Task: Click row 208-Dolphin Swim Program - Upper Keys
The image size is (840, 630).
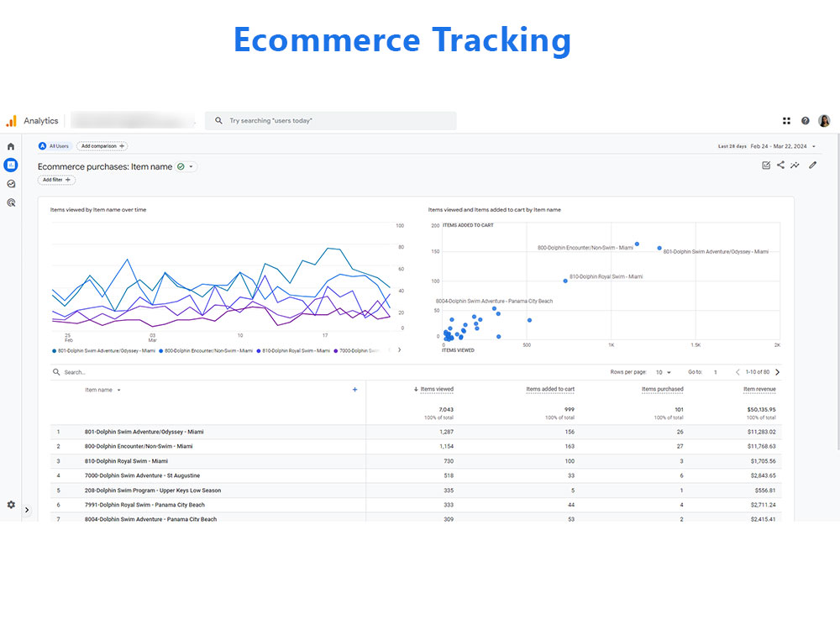Action: tap(416, 491)
